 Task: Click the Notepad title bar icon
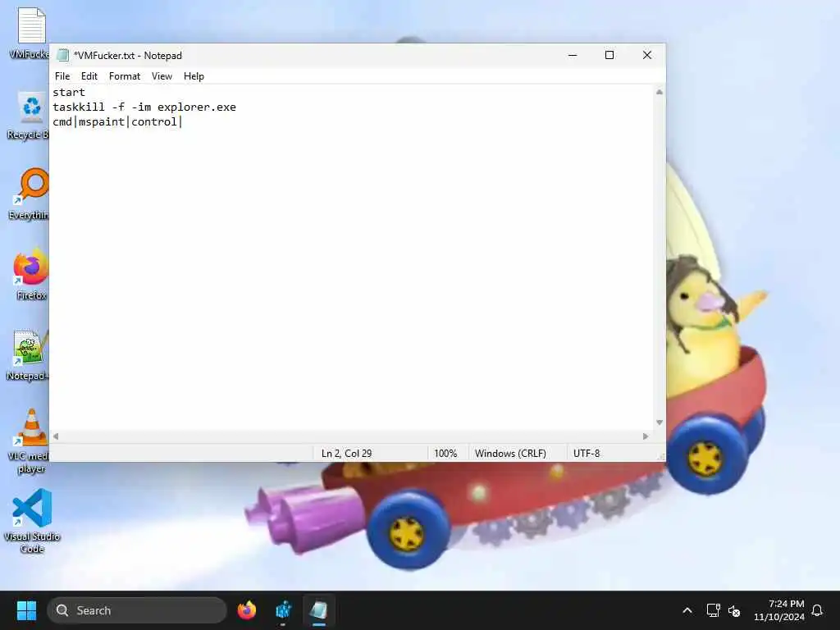tap(63, 55)
